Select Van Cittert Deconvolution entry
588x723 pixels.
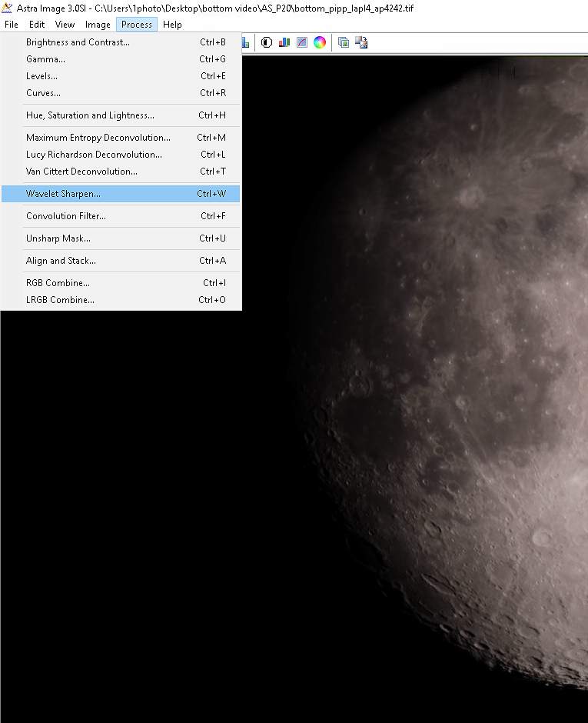coord(121,171)
